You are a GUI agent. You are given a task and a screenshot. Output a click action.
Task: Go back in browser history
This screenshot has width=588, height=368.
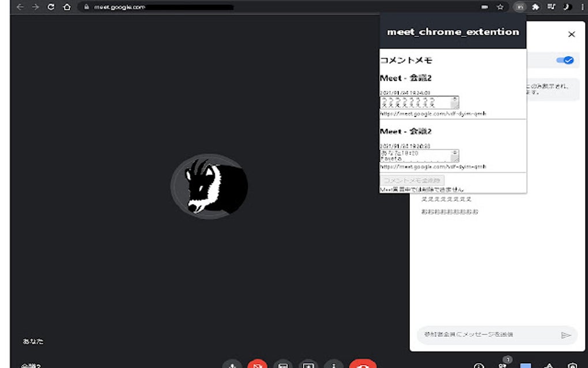(20, 7)
